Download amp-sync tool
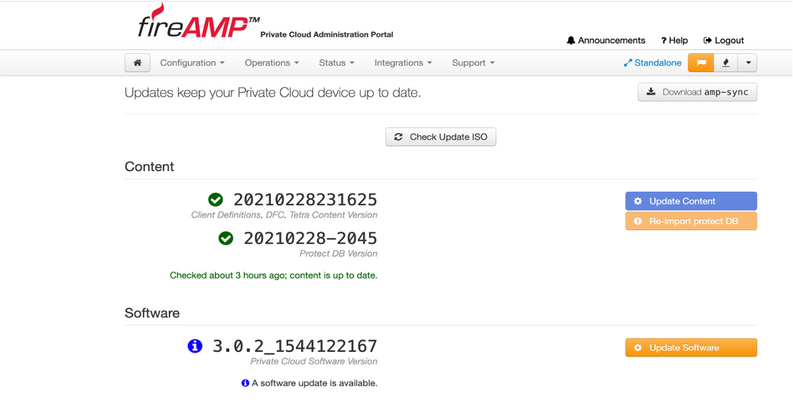This screenshot has width=793, height=412. coord(697,92)
